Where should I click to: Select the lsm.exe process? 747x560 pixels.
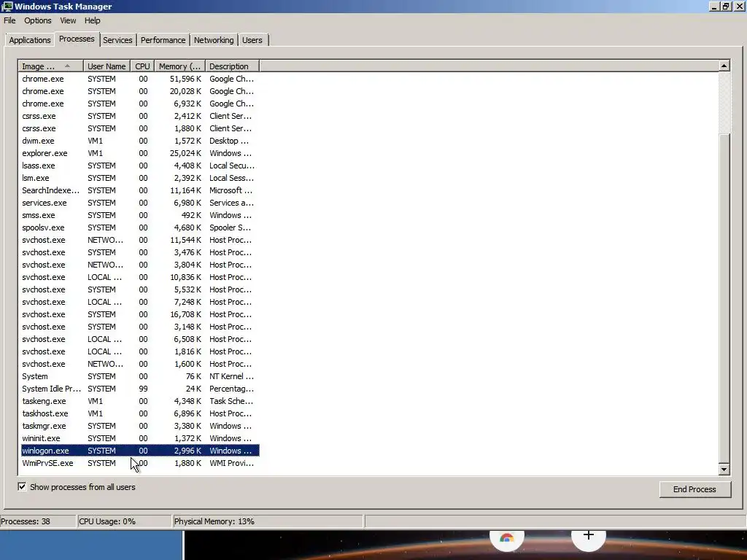coord(140,178)
